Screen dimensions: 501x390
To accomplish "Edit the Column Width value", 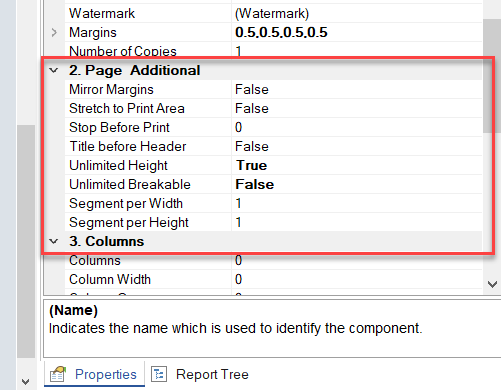I will [357, 279].
